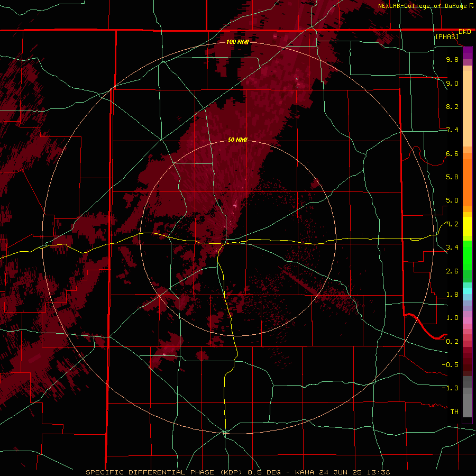
Task: Select the -0.5 value on the scale
Action: tap(450, 365)
